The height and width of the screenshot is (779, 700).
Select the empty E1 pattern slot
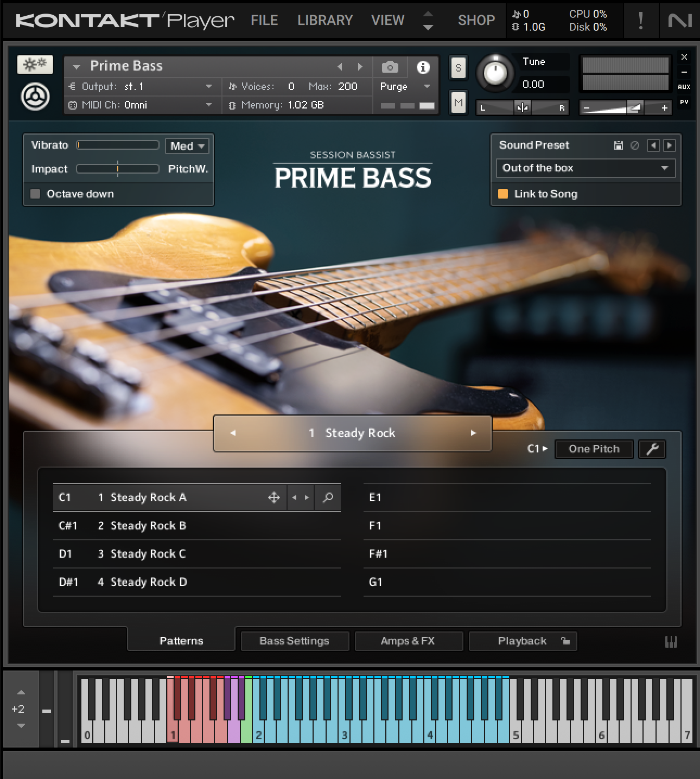click(x=507, y=497)
